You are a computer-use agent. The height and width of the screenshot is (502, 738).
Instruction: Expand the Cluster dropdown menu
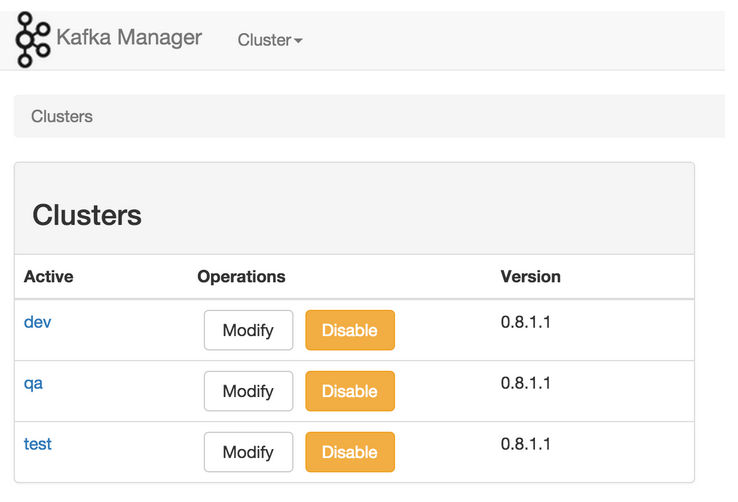point(270,40)
